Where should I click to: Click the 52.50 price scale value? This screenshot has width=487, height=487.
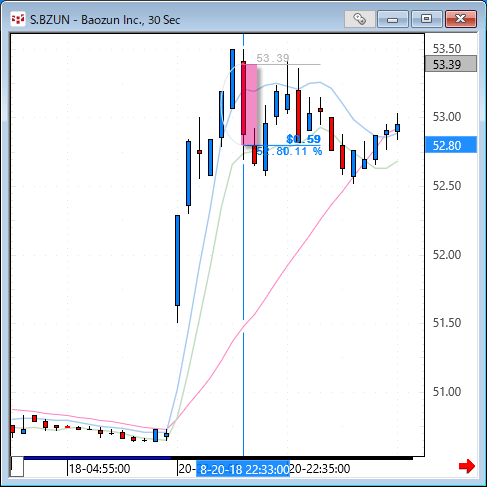[x=447, y=186]
